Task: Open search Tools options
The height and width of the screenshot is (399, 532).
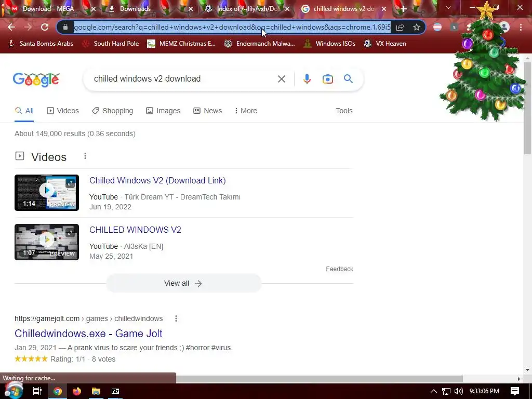Action: 344,111
